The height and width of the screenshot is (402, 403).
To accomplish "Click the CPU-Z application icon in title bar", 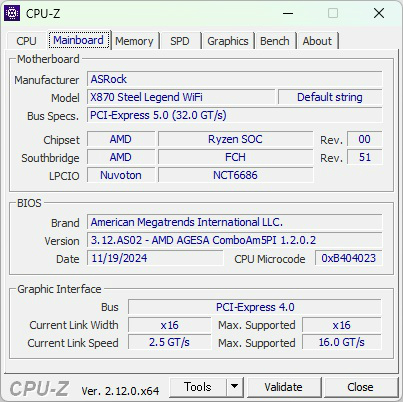I will pyautogui.click(x=12, y=13).
